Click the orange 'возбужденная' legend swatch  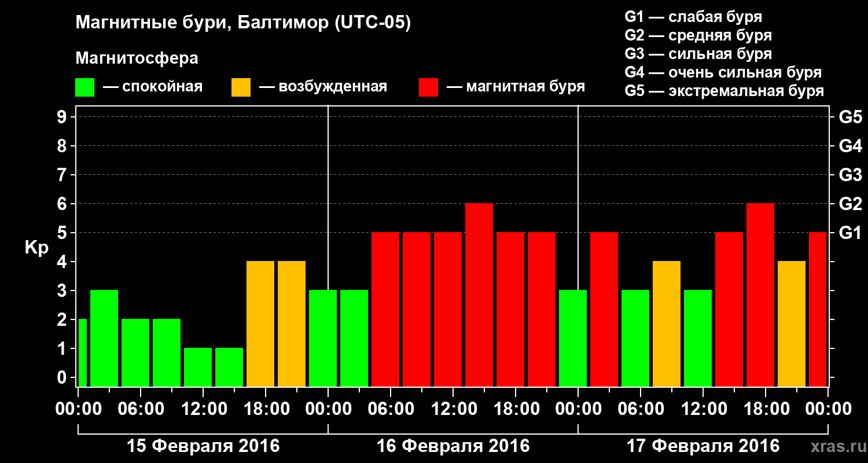pyautogui.click(x=241, y=87)
